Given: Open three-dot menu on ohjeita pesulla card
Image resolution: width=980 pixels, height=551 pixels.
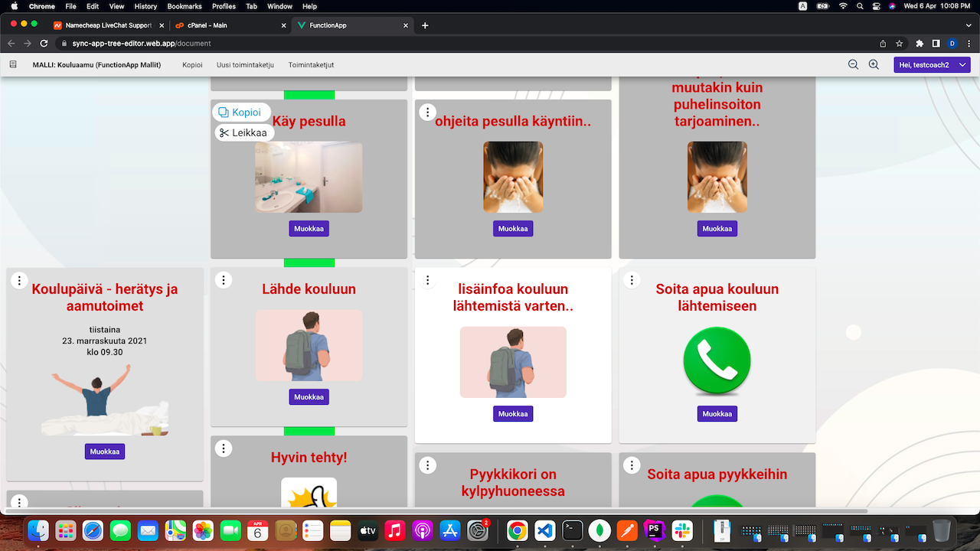Looking at the screenshot, I should pyautogui.click(x=427, y=112).
